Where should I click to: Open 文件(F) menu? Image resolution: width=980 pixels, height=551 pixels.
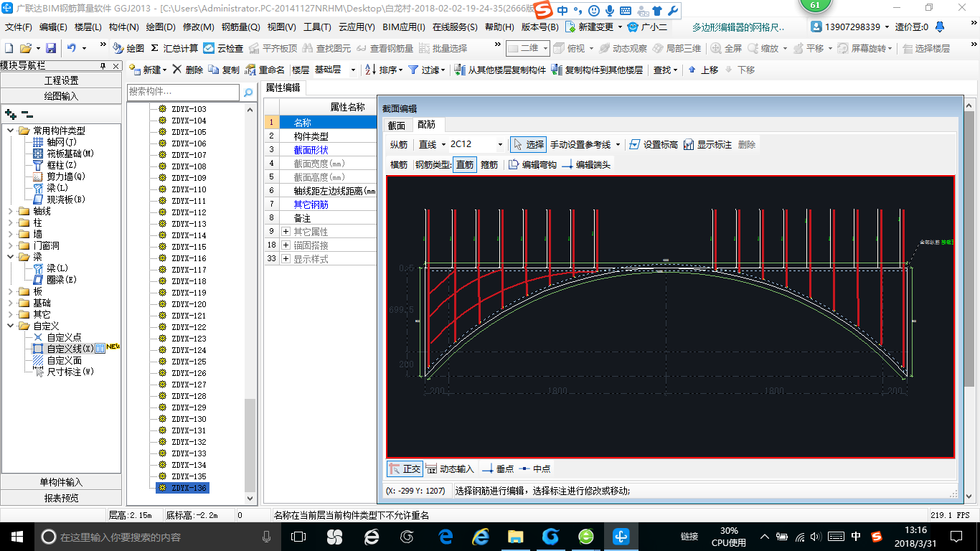click(x=19, y=27)
